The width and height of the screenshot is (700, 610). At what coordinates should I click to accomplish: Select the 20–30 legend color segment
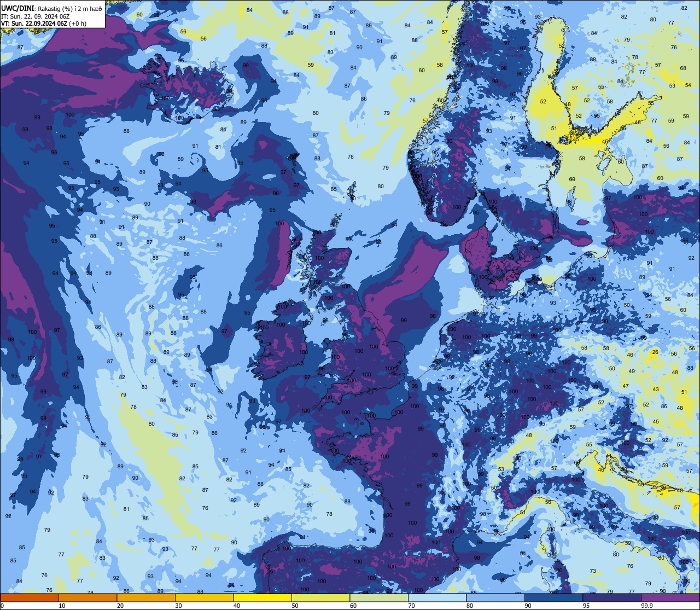click(x=146, y=598)
